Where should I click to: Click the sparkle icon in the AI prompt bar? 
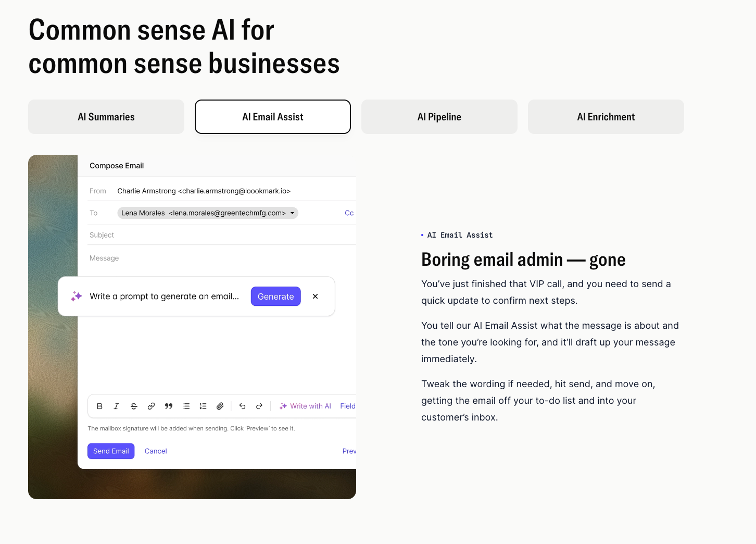76,296
